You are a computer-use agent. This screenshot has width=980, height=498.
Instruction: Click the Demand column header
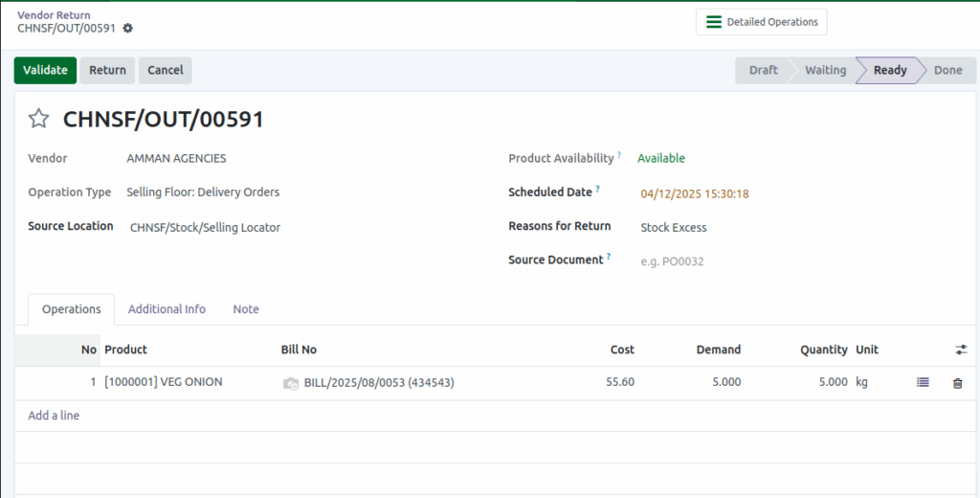tap(718, 350)
